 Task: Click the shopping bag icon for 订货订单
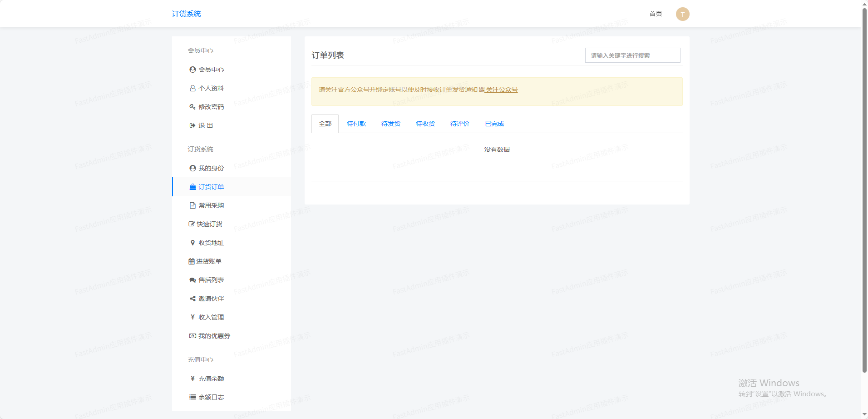(x=192, y=187)
